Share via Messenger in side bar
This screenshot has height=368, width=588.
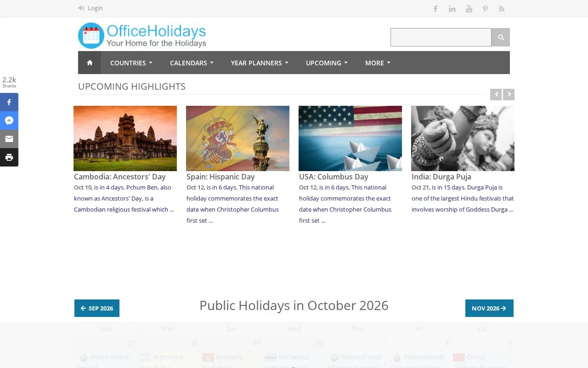9,121
